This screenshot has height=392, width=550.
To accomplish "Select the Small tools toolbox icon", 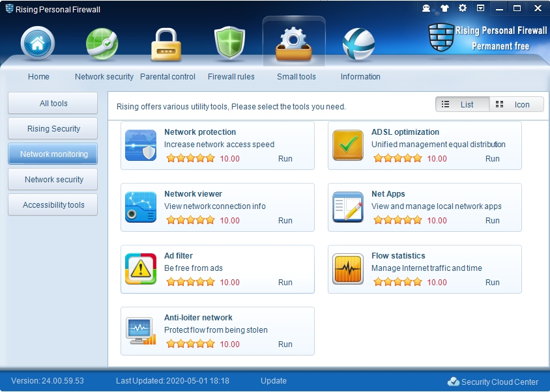I will click(294, 44).
